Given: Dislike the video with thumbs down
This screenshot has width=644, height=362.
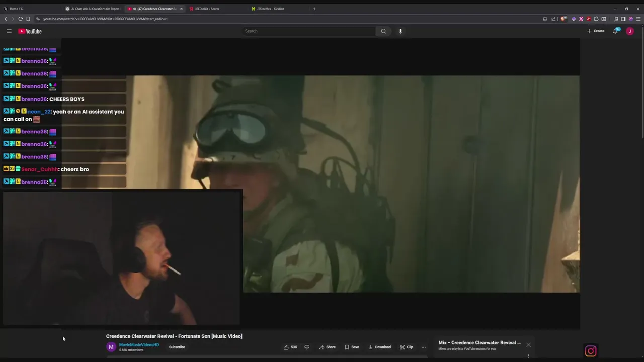Looking at the screenshot, I should pyautogui.click(x=307, y=347).
